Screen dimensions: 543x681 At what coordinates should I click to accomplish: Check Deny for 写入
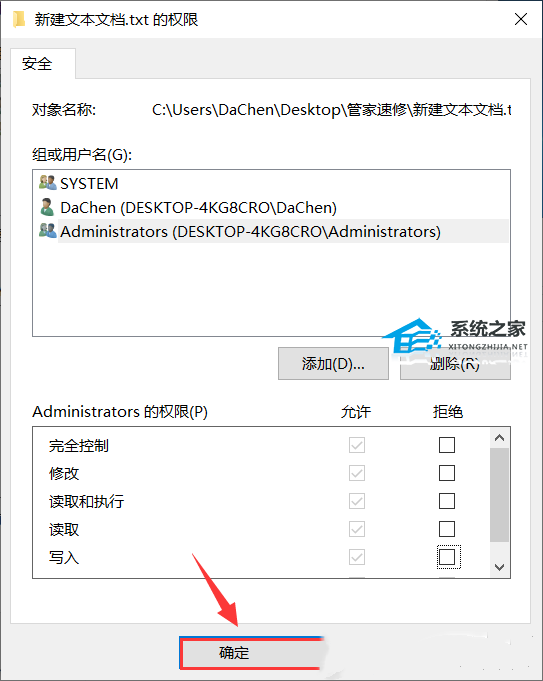(x=447, y=557)
